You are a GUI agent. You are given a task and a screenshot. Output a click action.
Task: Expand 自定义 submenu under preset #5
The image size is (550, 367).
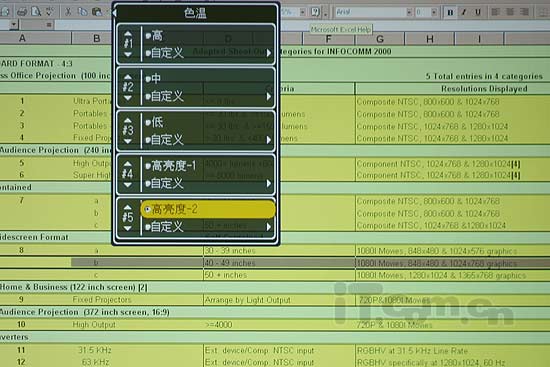[x=208, y=227]
